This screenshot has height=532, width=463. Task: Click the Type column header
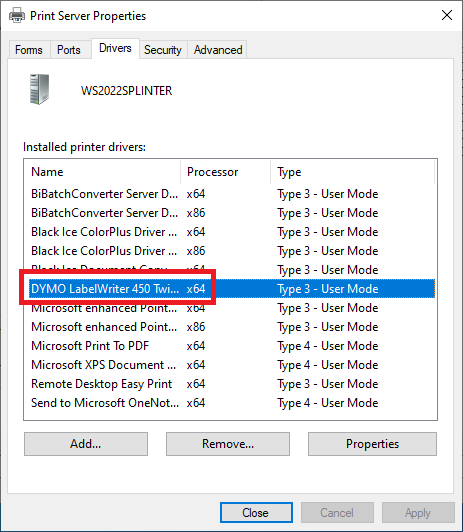352,172
